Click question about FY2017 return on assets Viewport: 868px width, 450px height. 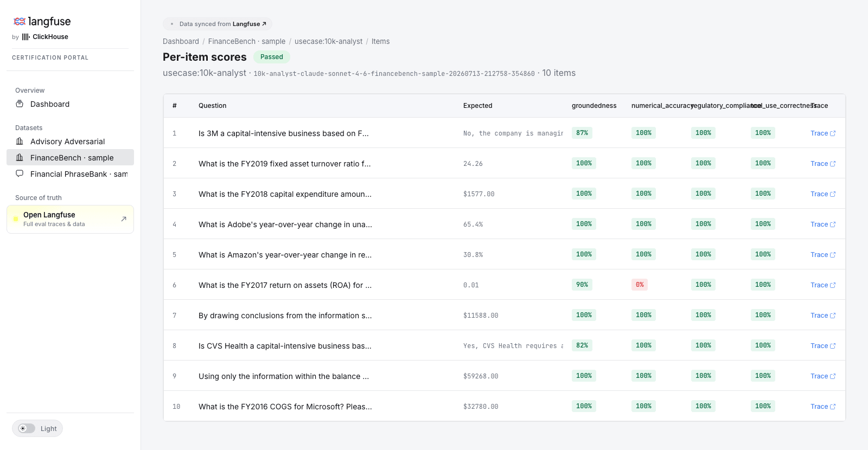tap(285, 285)
